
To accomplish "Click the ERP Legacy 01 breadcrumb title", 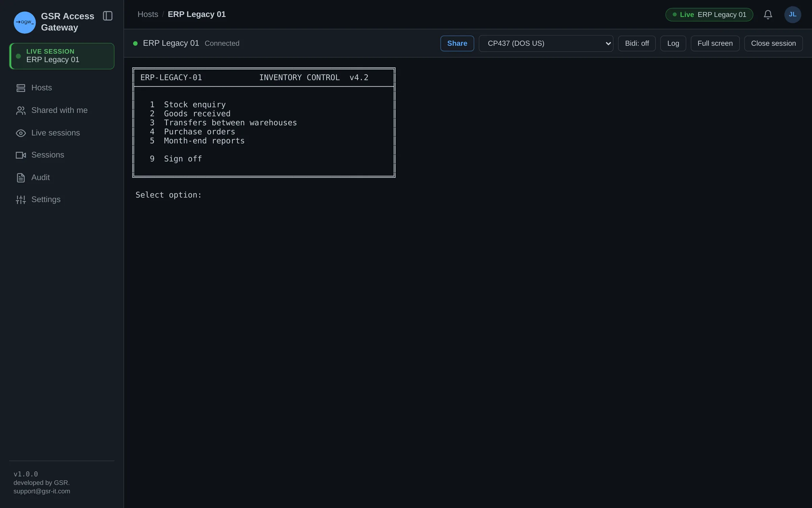I will click(x=197, y=14).
